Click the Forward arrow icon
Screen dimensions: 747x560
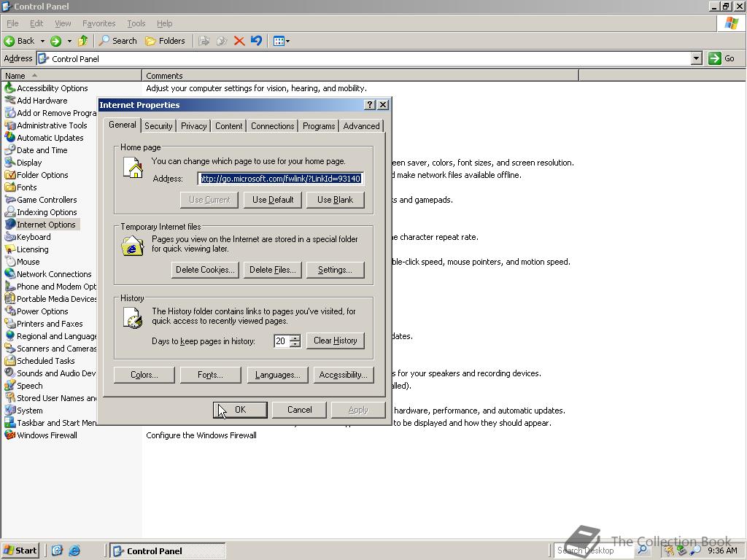(55, 41)
